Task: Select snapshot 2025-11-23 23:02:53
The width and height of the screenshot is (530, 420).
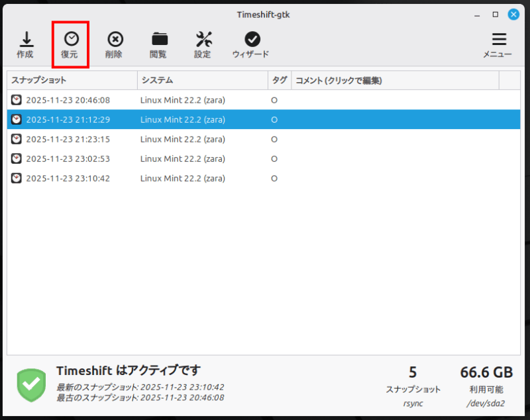Action: click(68, 159)
